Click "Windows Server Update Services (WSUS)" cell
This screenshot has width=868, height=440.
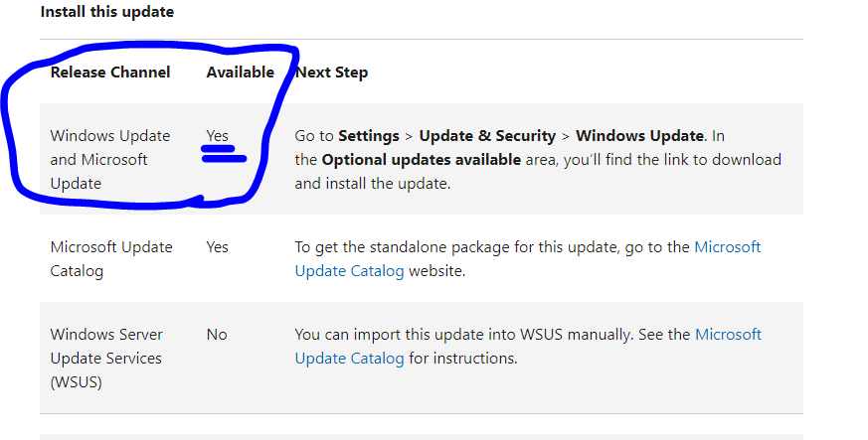pos(106,359)
